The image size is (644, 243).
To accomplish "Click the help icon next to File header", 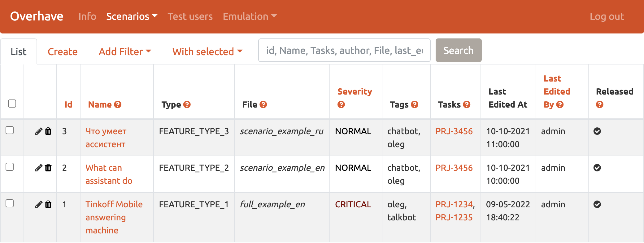I will pos(263,104).
